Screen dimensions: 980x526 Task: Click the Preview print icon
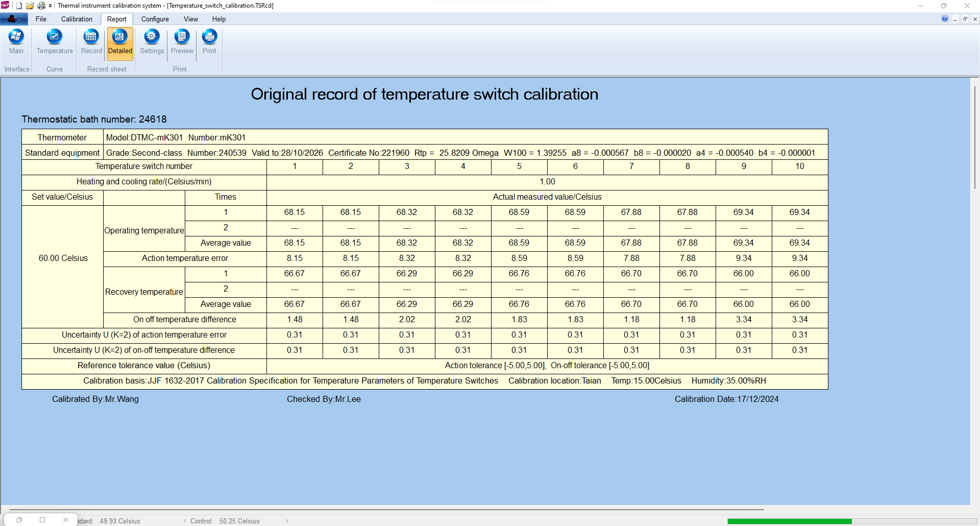coord(182,42)
